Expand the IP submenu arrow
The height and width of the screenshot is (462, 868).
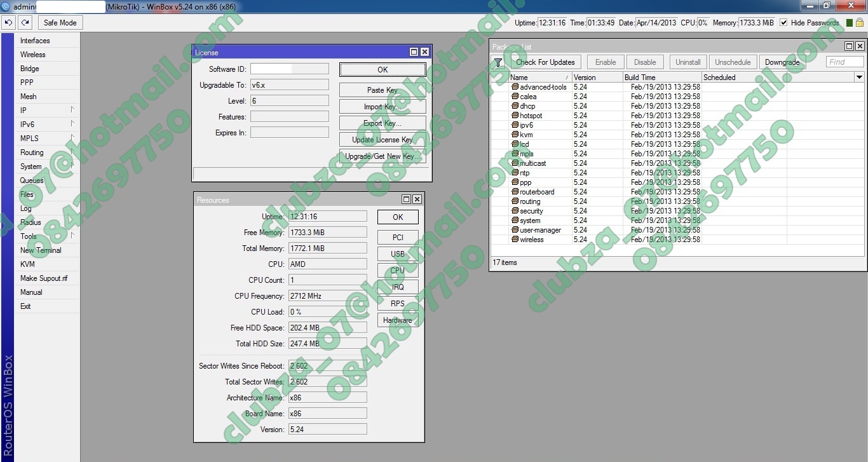pos(72,109)
